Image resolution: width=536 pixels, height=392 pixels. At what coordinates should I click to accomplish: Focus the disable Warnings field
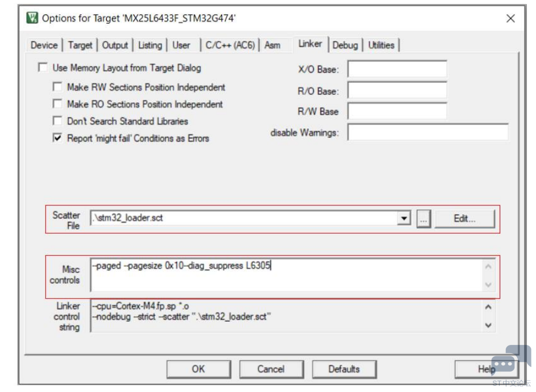428,132
